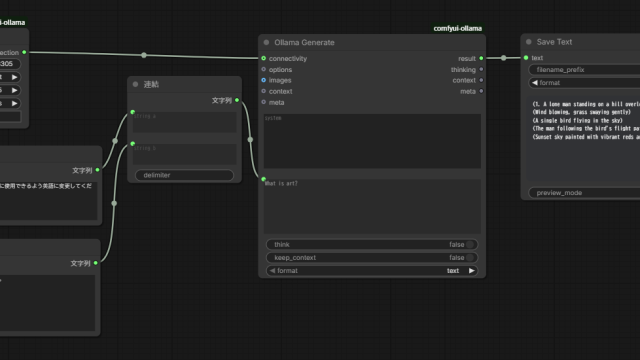Click the meta output port on Ollama Generate
The height and width of the screenshot is (360, 640).
[481, 91]
